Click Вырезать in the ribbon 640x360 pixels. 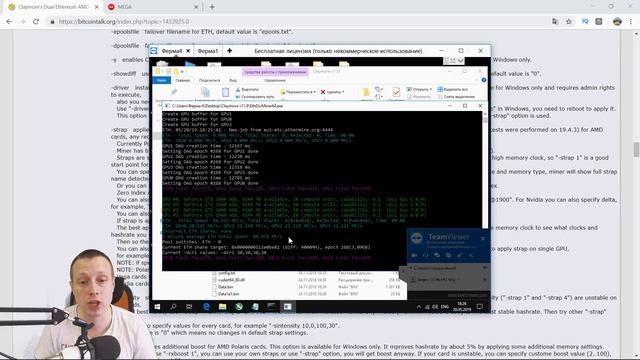[247, 89]
